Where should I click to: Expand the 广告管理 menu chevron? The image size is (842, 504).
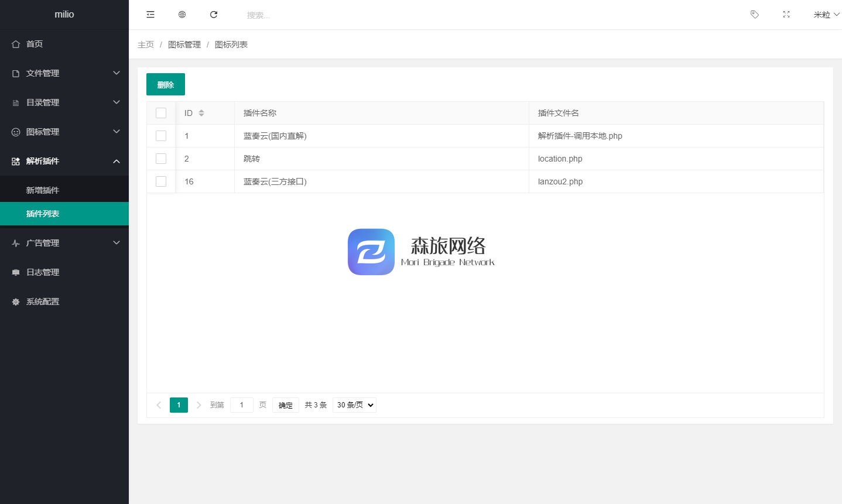point(117,243)
